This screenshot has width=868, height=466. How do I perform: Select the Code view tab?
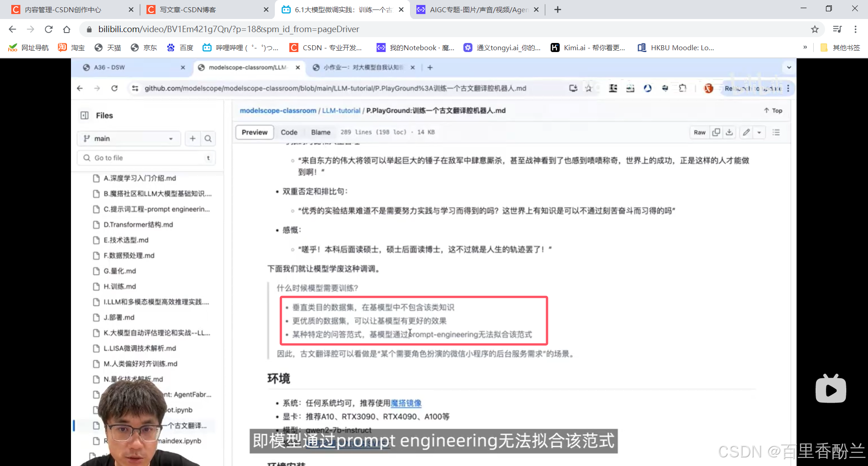click(x=289, y=132)
